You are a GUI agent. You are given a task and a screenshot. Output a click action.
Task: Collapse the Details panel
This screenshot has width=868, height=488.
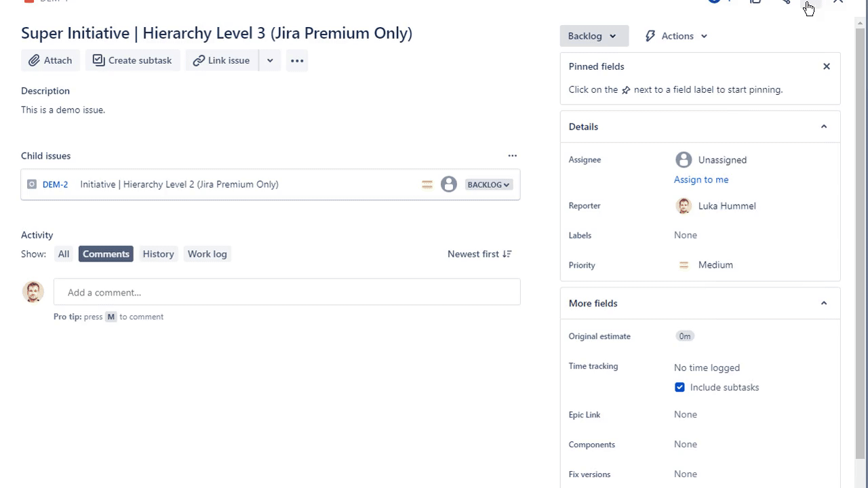(823, 126)
